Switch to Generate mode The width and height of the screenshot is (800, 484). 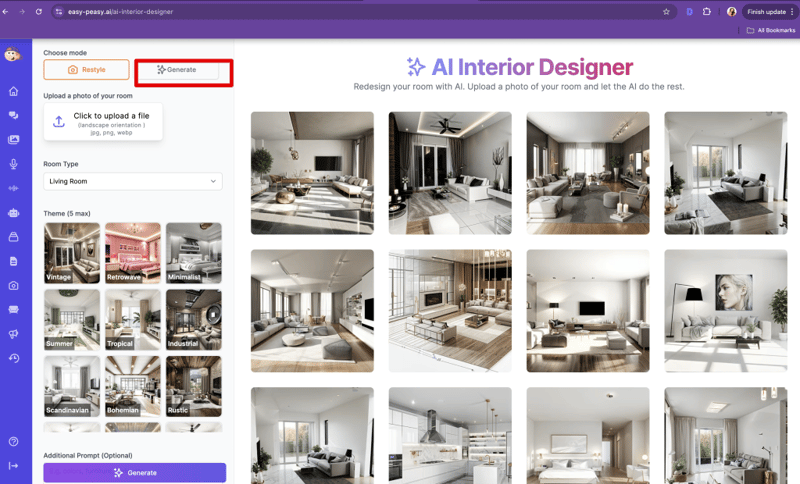coord(177,70)
